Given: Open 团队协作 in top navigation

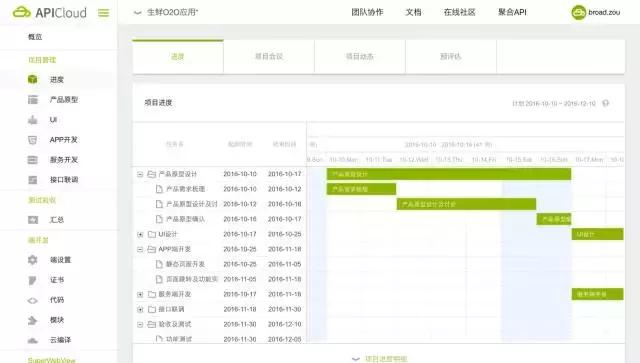Looking at the screenshot, I should coord(367,12).
